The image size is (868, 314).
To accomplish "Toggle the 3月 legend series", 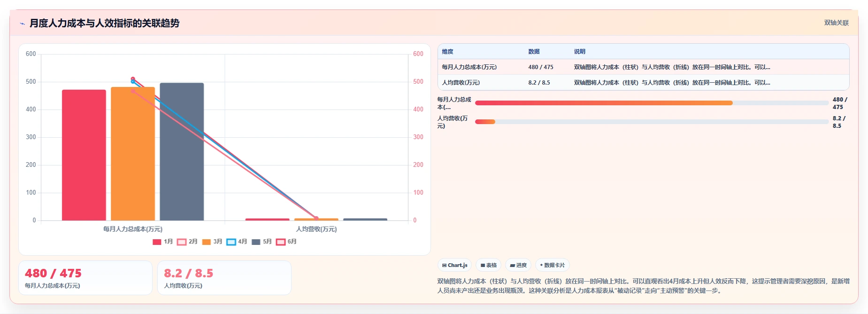I will (x=212, y=242).
